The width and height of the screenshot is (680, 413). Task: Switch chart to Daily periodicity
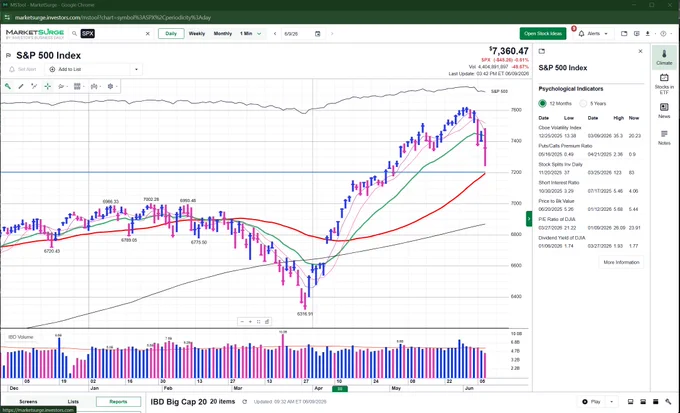click(171, 33)
